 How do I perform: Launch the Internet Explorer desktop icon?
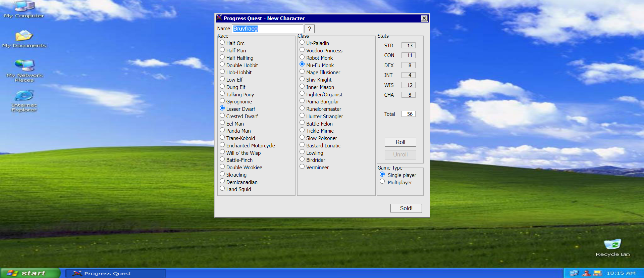click(24, 101)
